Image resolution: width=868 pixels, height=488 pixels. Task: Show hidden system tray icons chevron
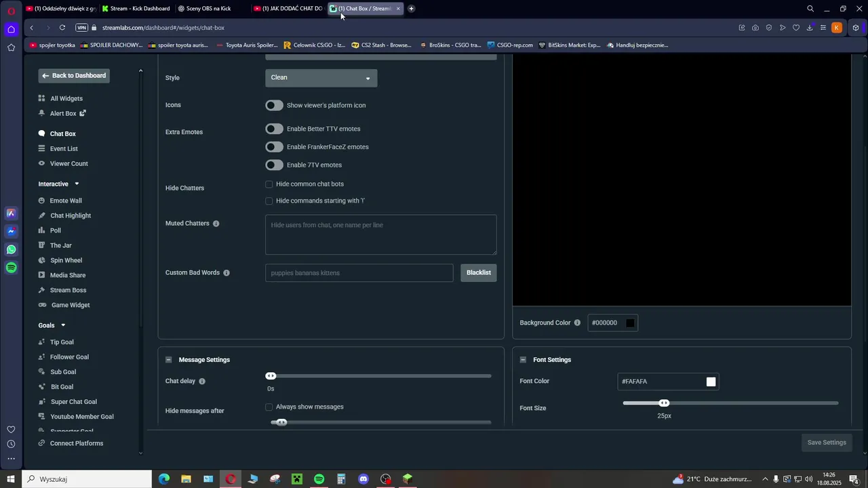coord(765,479)
